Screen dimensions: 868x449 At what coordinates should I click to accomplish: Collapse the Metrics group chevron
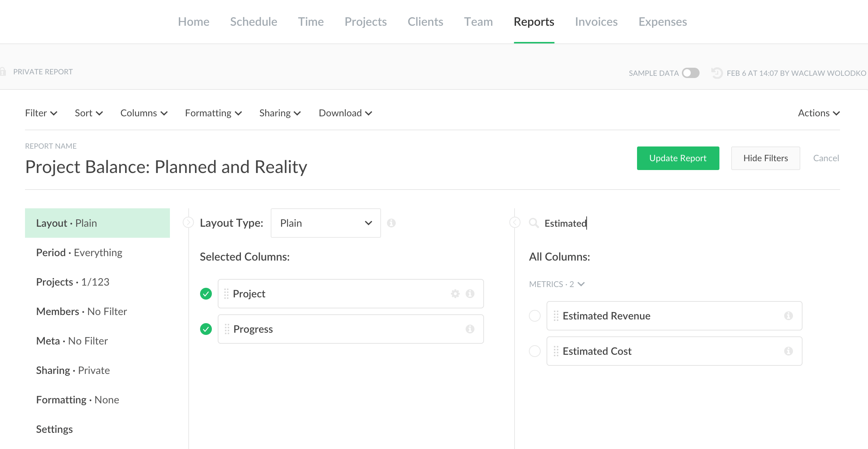tap(581, 284)
